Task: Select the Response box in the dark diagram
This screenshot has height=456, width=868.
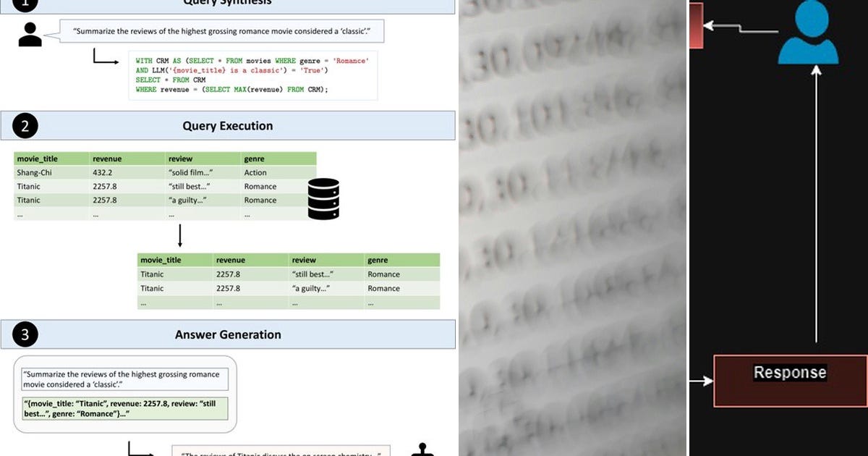Action: 791,381
